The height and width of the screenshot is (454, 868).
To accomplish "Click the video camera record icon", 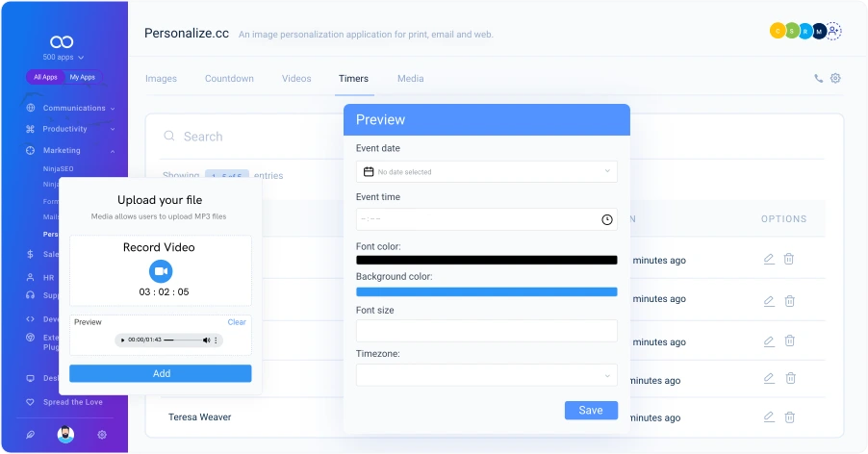I will [x=160, y=271].
